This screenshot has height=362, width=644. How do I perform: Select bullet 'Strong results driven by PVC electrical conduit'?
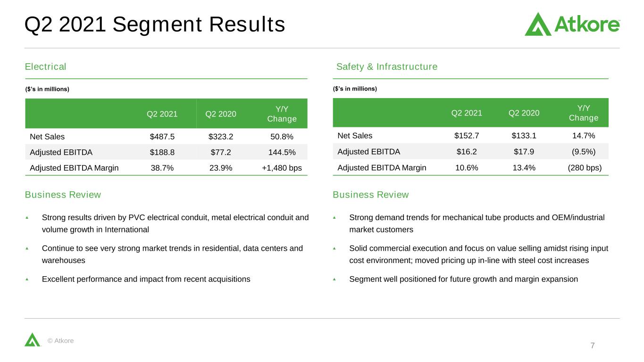click(x=176, y=224)
